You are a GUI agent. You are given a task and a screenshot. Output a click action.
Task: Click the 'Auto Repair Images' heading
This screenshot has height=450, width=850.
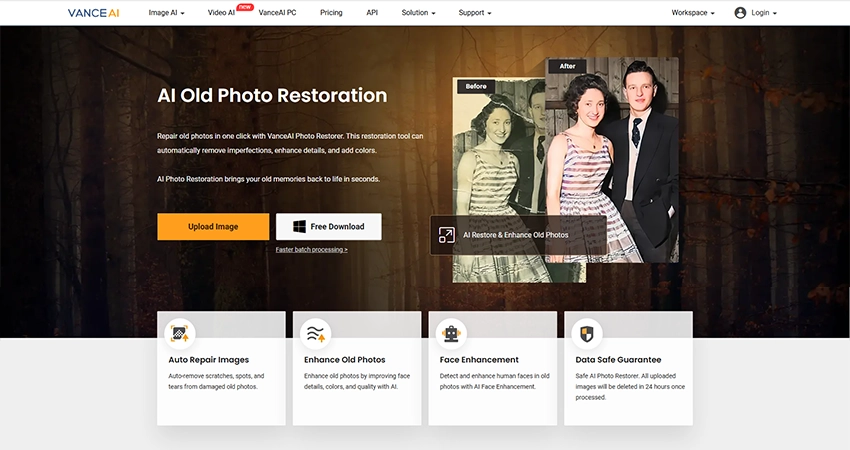209,359
